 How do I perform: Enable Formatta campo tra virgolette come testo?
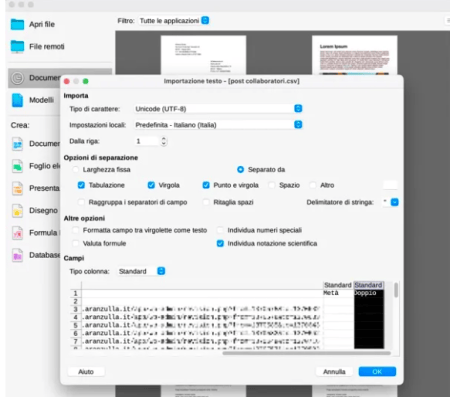76,230
